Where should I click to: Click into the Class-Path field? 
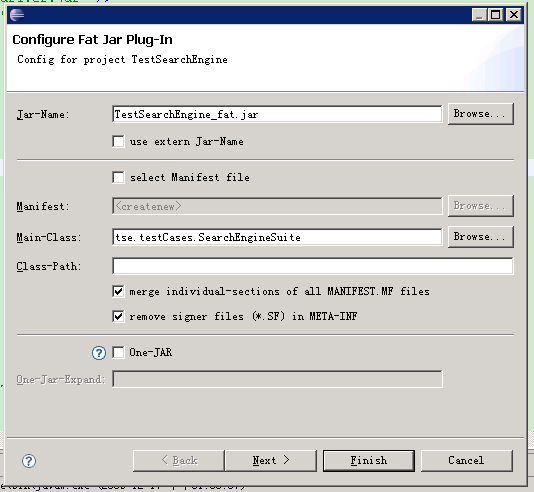coord(313,266)
